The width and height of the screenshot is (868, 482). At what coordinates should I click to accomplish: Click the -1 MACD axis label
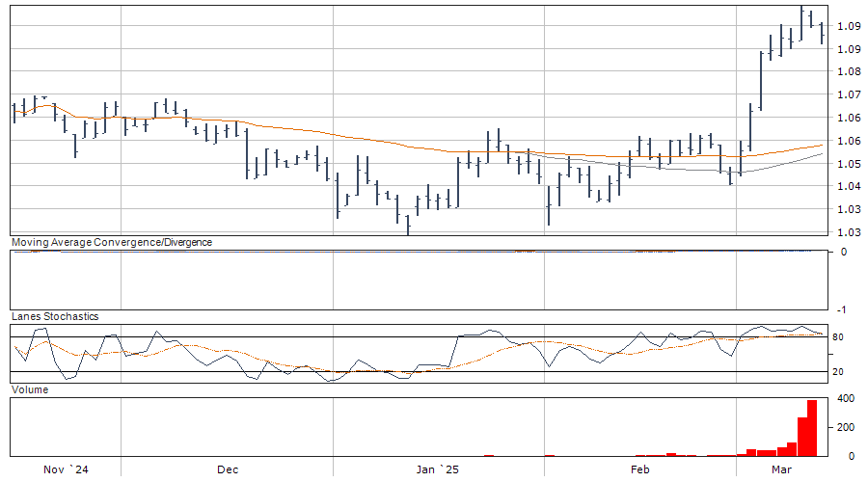(843, 309)
